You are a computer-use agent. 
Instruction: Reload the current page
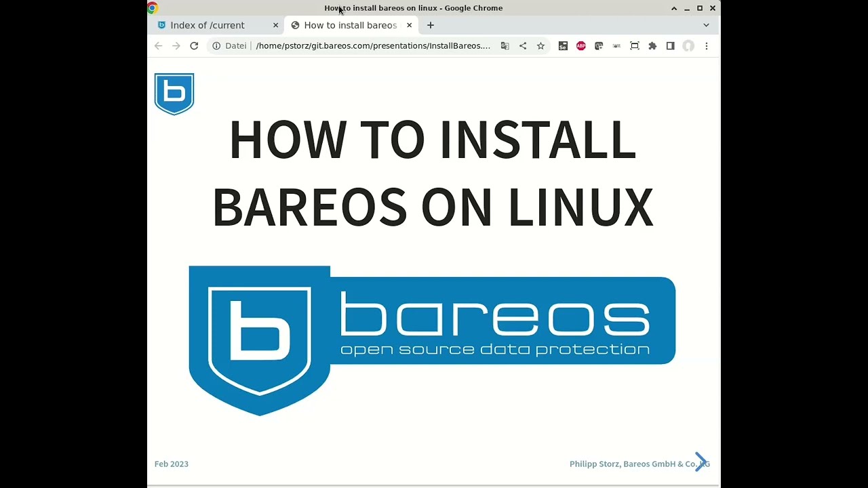click(194, 46)
